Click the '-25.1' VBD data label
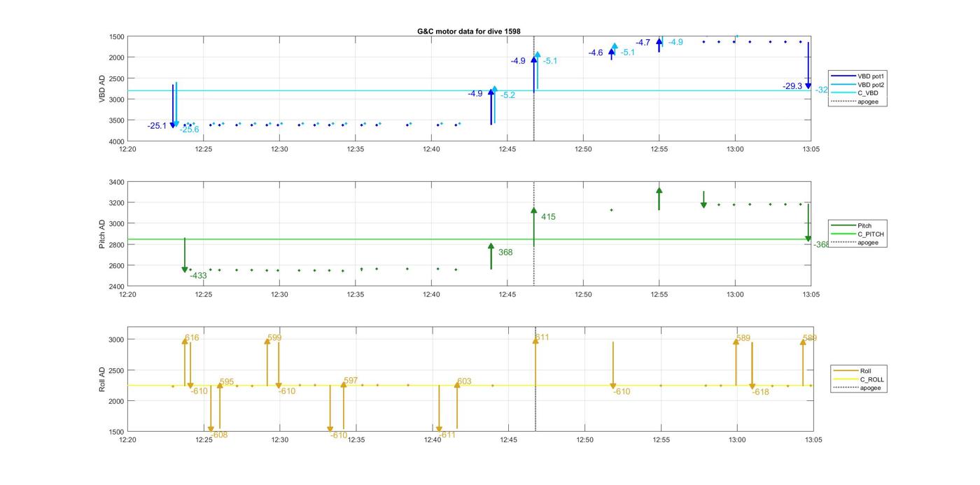Image resolution: width=980 pixels, height=485 pixels. click(157, 126)
